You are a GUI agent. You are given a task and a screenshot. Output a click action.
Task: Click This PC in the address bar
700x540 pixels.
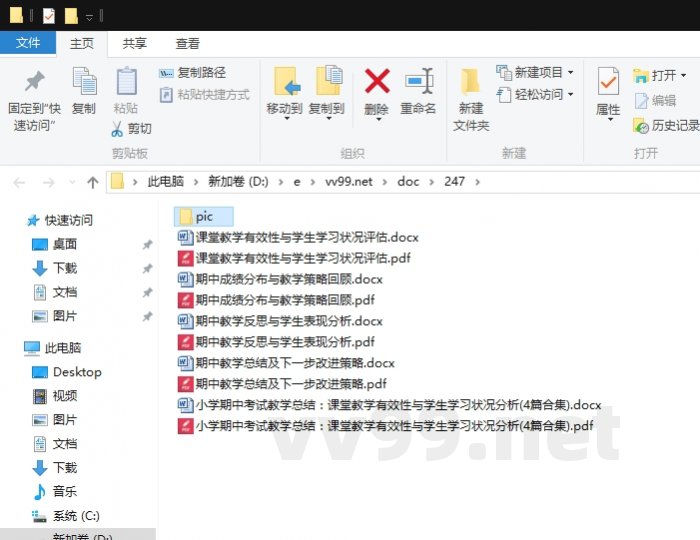tap(166, 182)
